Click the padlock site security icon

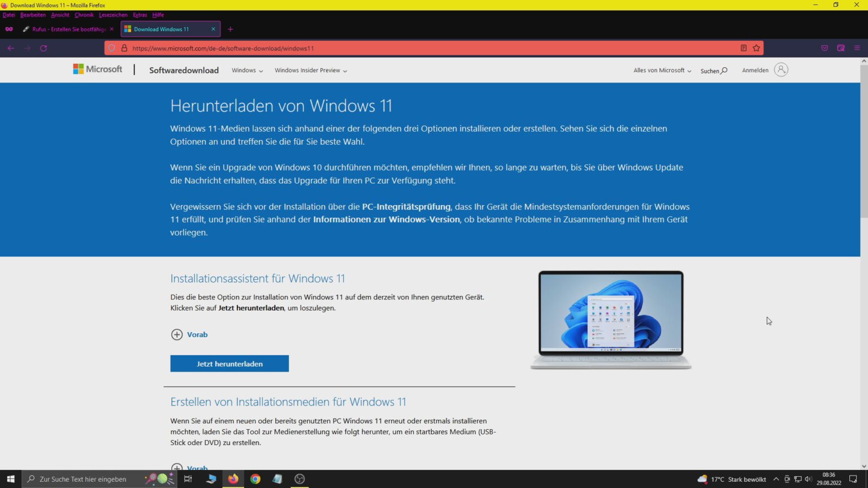pos(124,48)
